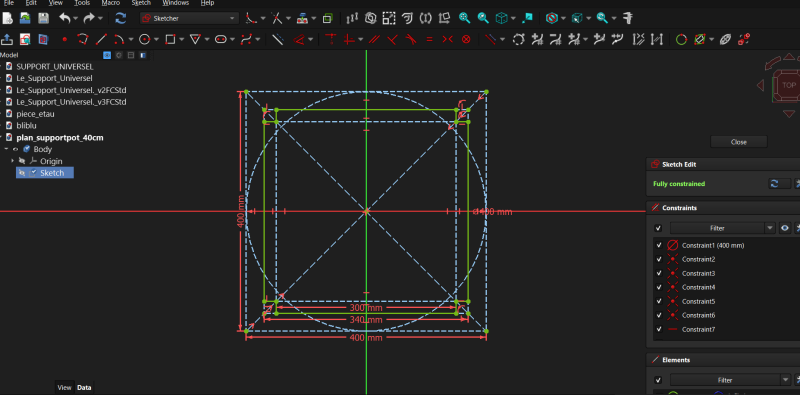Click the Zoom fit all icon
The width and height of the screenshot is (800, 395).
point(464,18)
